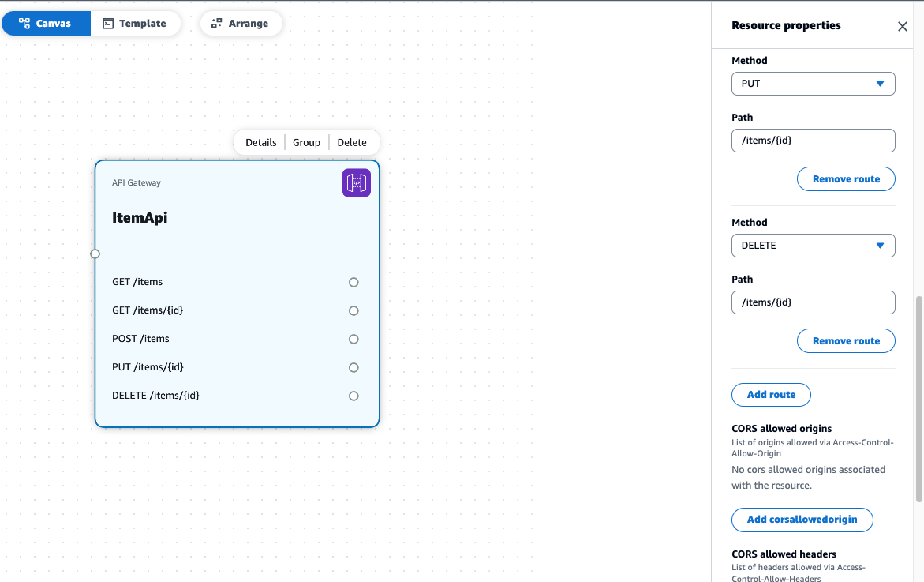Screen dimensions: 924x582
Task: Remove the PUT route
Action: click(846, 178)
